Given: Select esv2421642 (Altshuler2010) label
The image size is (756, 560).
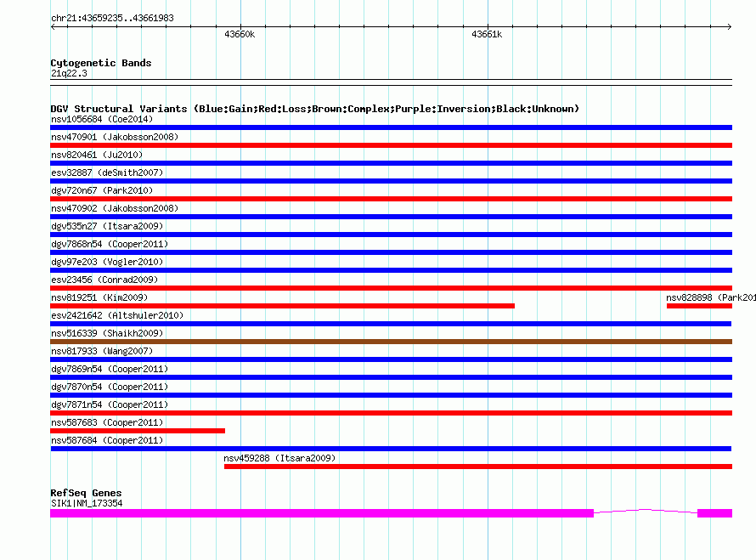Looking at the screenshot, I should point(117,315).
